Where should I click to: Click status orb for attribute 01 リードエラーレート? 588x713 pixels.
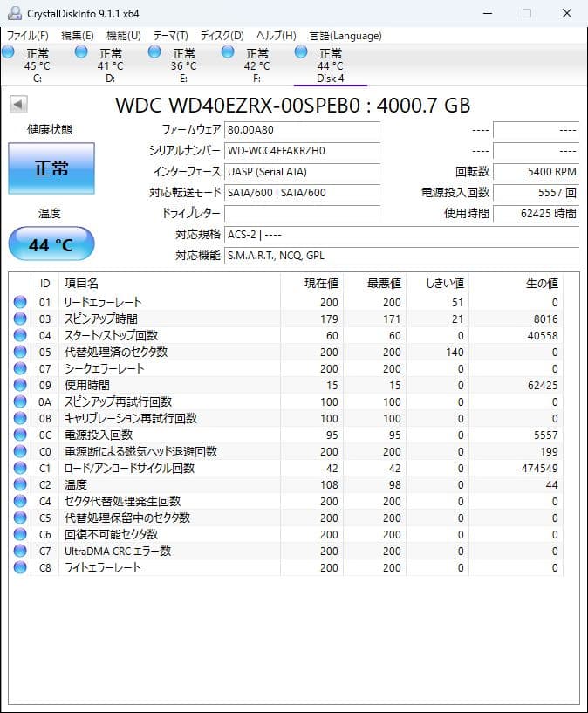coord(20,302)
